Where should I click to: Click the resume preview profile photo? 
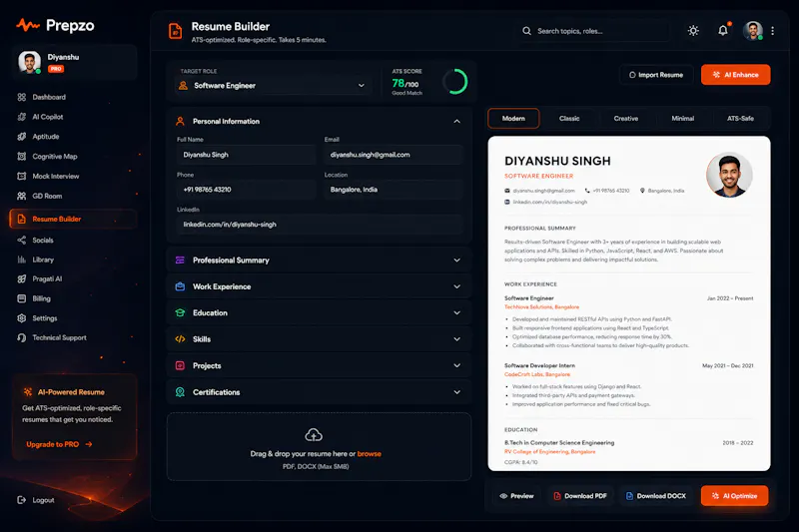point(729,175)
